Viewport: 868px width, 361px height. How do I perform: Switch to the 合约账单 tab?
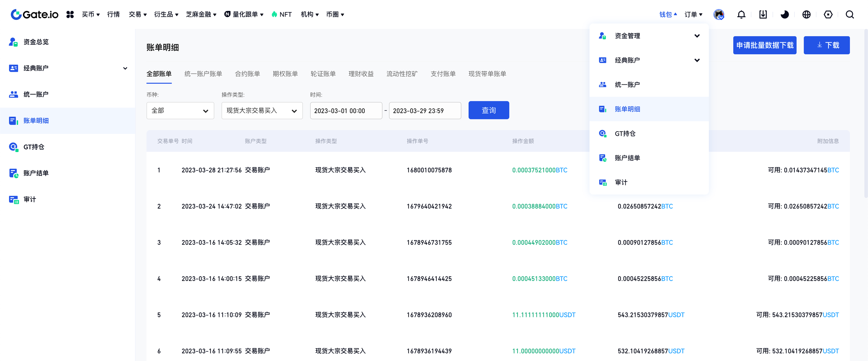(247, 74)
